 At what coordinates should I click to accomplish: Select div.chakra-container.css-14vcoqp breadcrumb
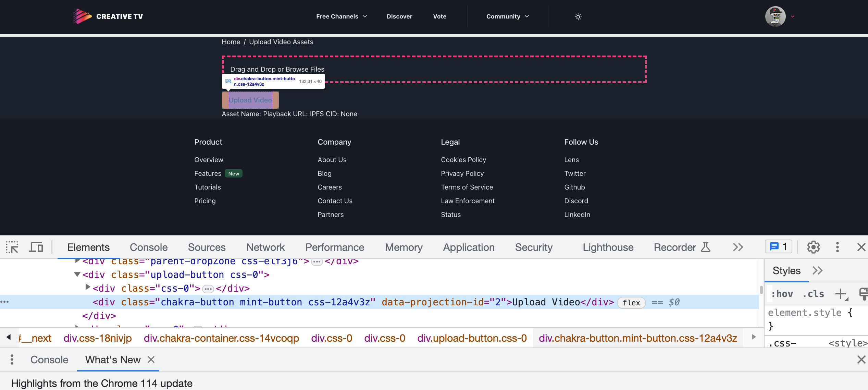tap(221, 338)
